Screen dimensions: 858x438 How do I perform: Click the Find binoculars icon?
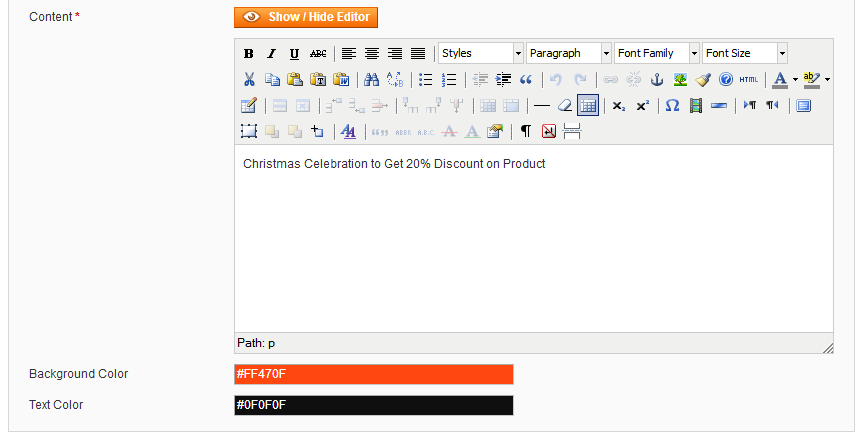(371, 79)
